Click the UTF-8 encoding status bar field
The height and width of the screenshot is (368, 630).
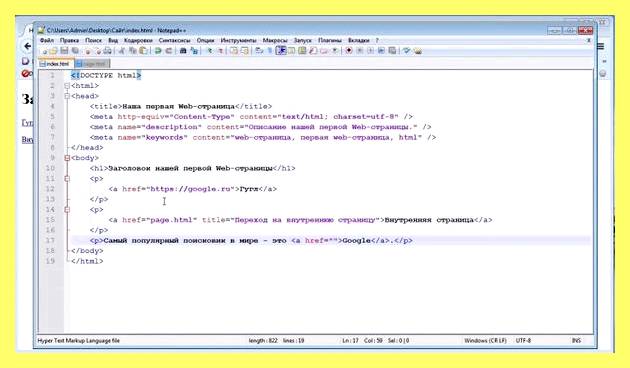[x=523, y=340]
